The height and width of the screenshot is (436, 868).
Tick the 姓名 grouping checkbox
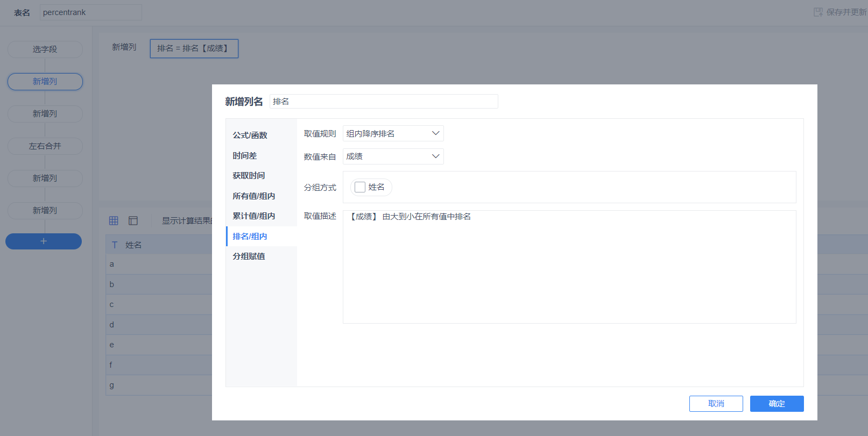point(360,187)
